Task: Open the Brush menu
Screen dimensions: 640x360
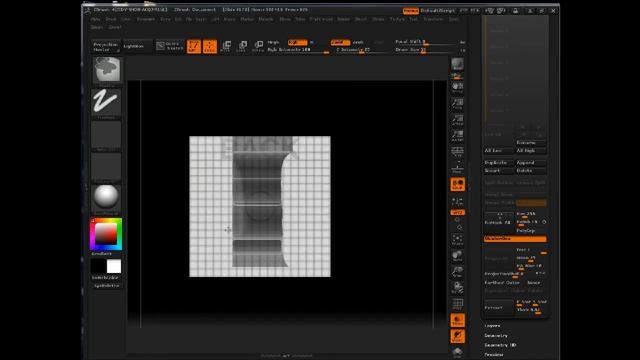Action: coord(111,19)
